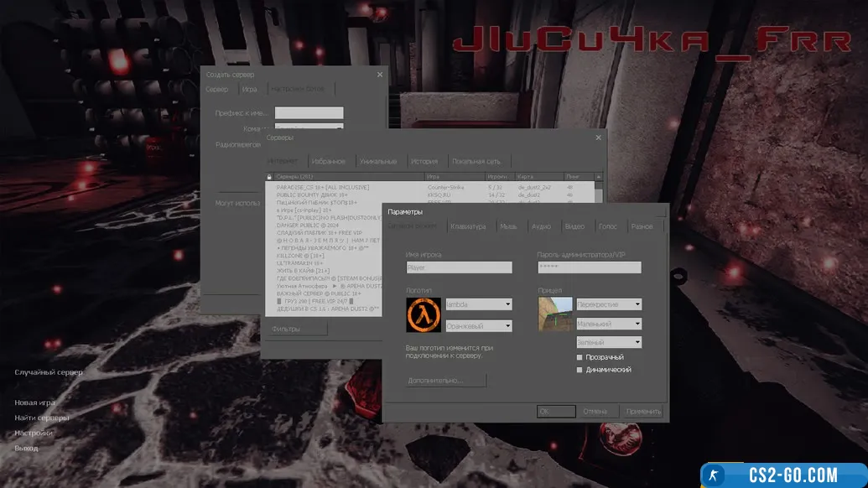The width and height of the screenshot is (868, 488).
Task: Switch to the Клавиатура tab
Action: [467, 226]
